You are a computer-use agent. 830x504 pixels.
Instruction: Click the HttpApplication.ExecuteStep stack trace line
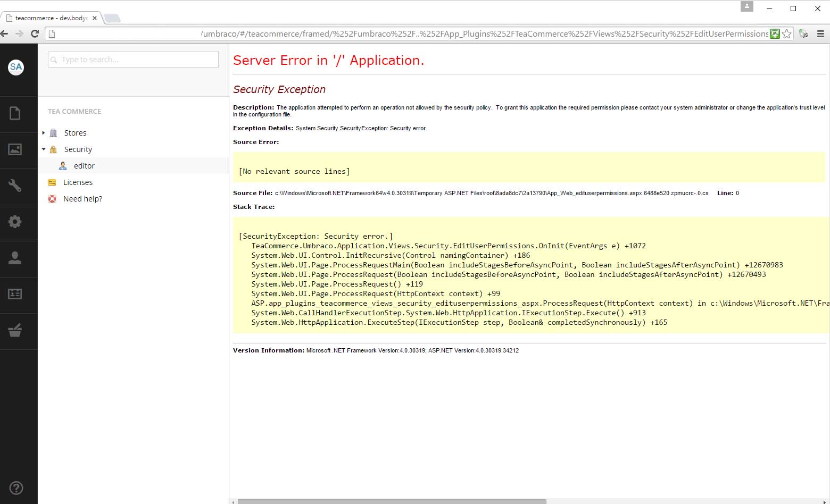point(459,322)
